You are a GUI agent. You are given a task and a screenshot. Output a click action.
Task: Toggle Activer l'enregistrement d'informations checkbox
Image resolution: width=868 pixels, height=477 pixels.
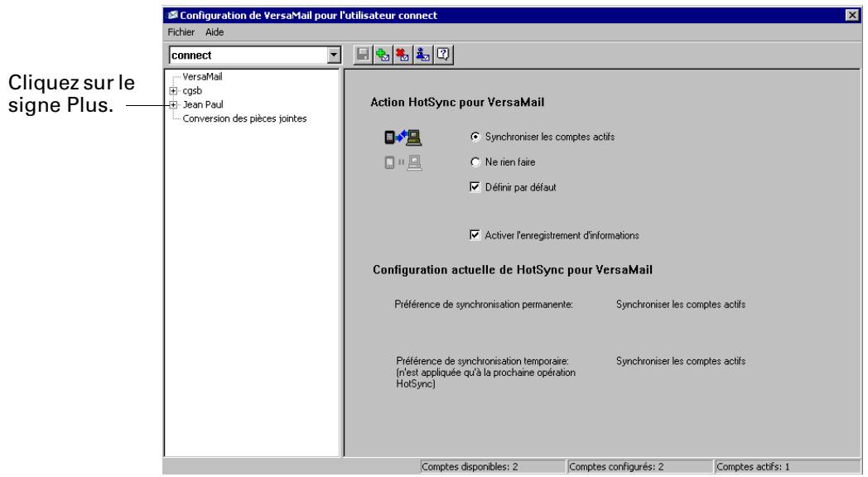(475, 235)
